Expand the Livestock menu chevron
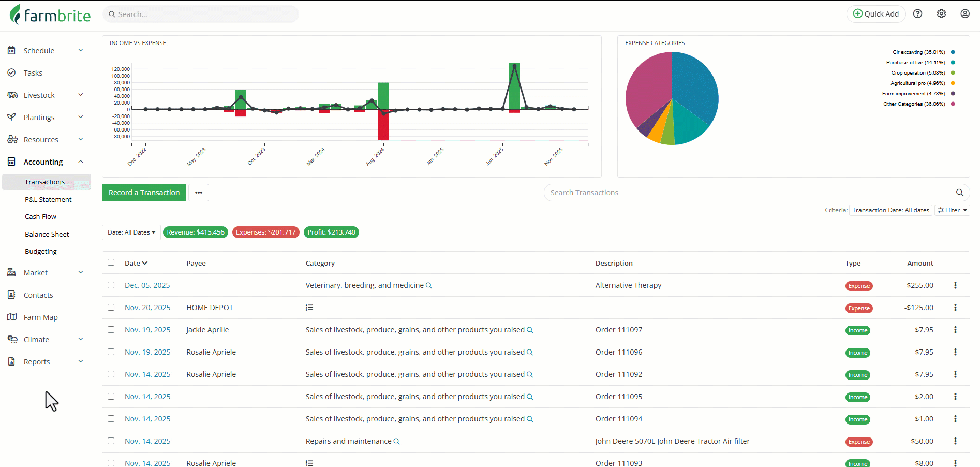This screenshot has height=467, width=980. (x=81, y=95)
